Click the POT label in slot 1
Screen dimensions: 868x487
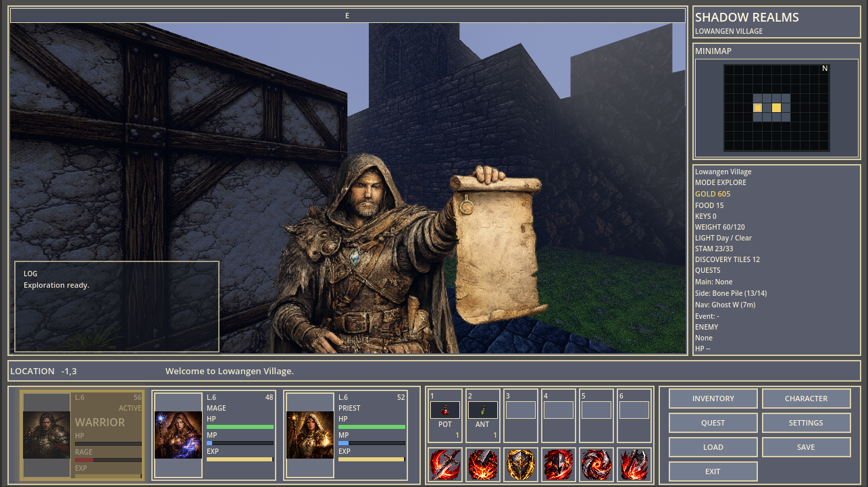pyautogui.click(x=445, y=425)
